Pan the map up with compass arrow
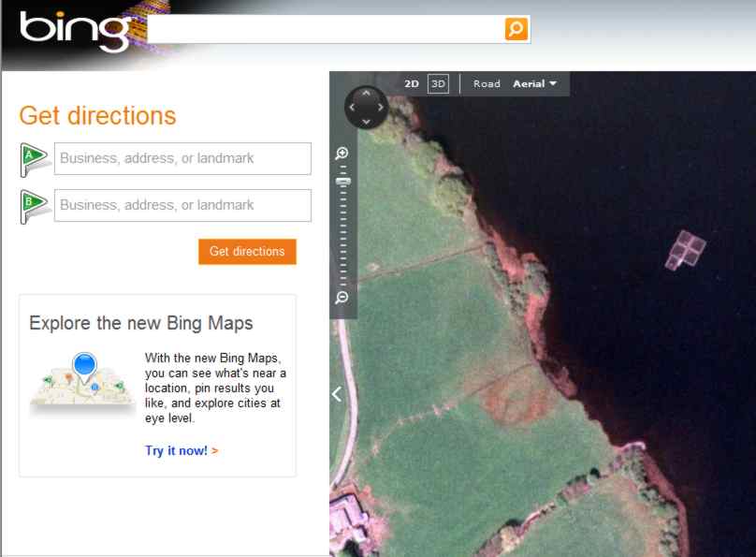Viewport: 756px width, 557px height. click(366, 94)
